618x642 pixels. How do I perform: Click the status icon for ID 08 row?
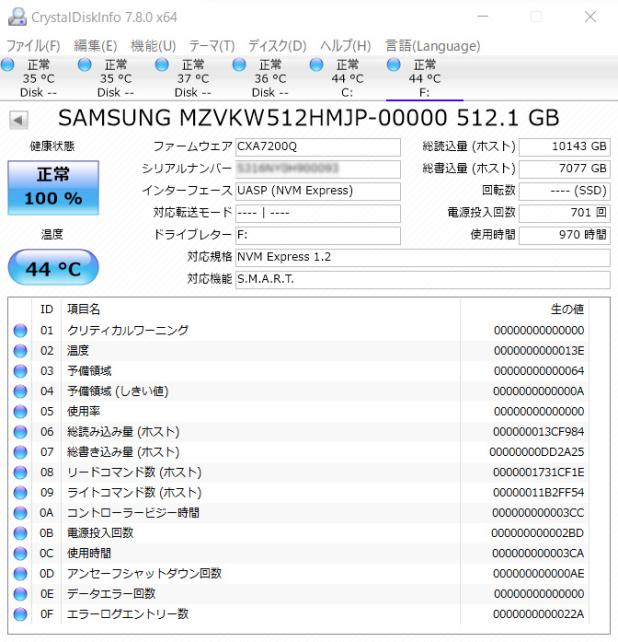coord(20,472)
